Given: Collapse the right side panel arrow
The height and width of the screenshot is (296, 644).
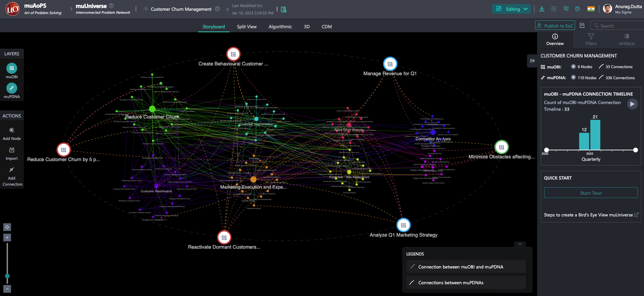Looking at the screenshot, I should tap(532, 61).
